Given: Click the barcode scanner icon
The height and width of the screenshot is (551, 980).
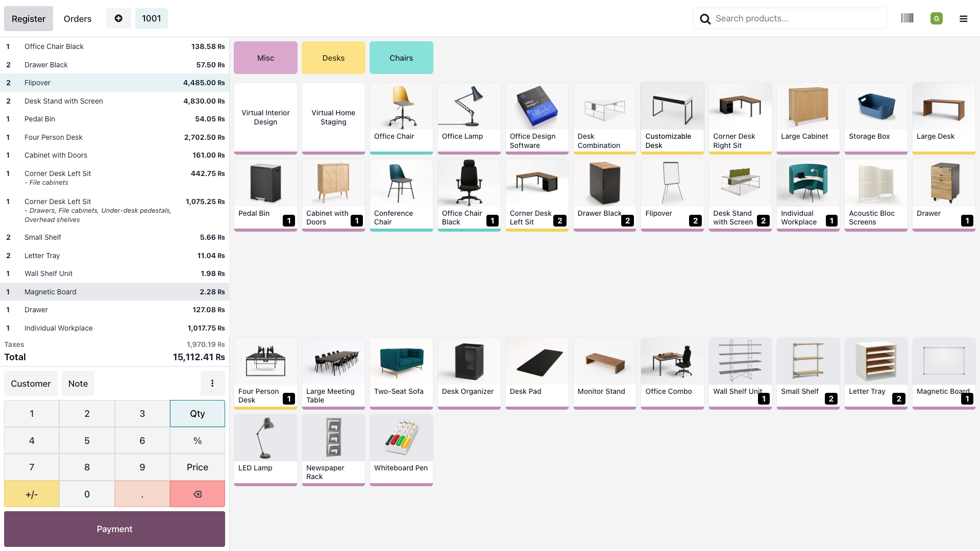Looking at the screenshot, I should (x=907, y=18).
